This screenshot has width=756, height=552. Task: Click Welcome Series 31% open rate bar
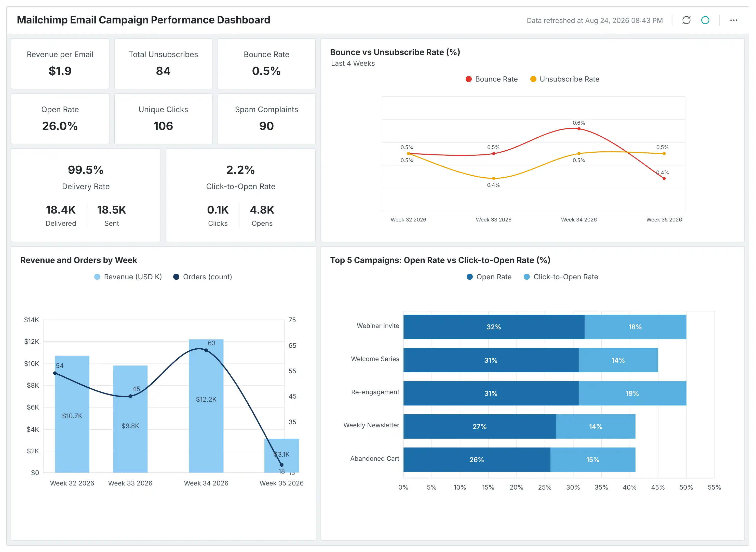pyautogui.click(x=491, y=360)
